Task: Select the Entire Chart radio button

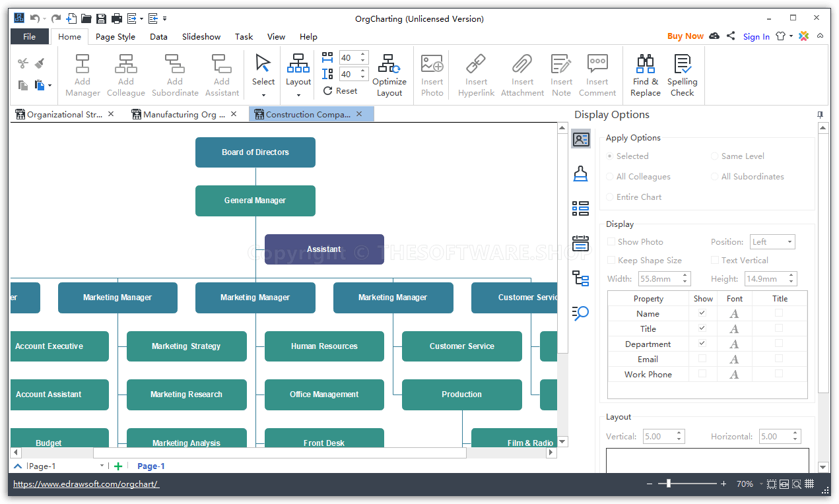Action: coord(609,197)
